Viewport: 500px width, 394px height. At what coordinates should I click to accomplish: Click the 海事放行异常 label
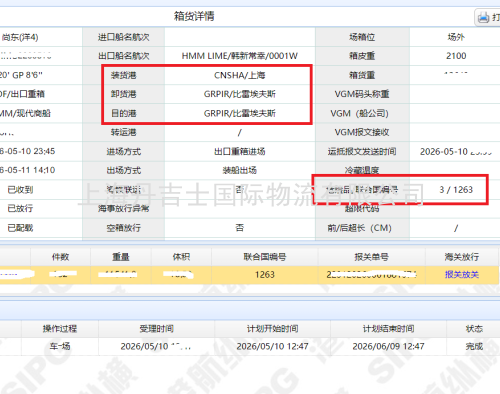coord(124,209)
